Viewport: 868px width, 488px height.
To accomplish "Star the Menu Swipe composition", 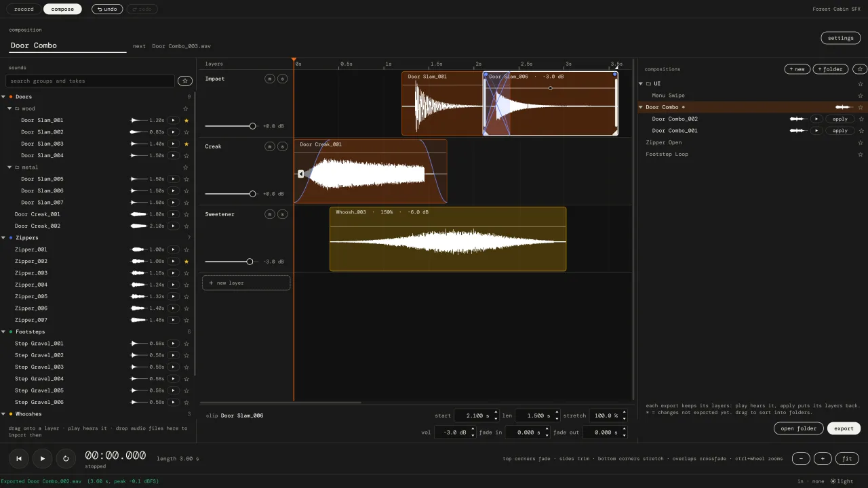I will (861, 96).
